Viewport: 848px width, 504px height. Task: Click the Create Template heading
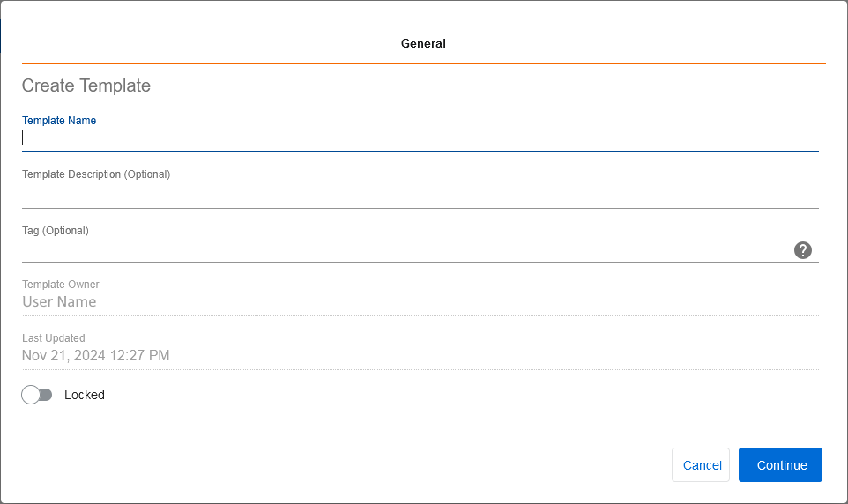click(86, 85)
